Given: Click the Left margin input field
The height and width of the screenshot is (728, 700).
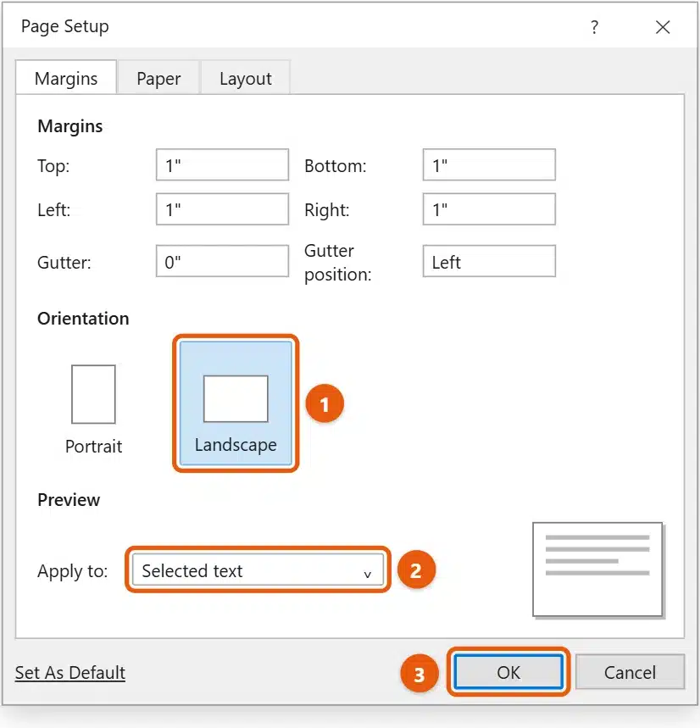Looking at the screenshot, I should pyautogui.click(x=222, y=209).
